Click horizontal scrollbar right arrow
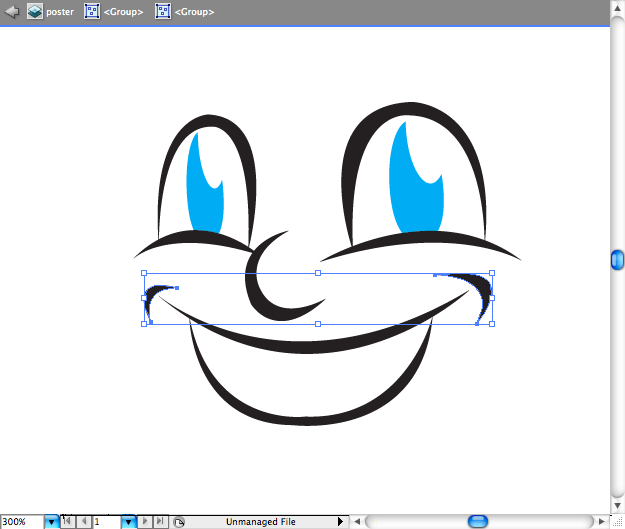 pos(601,521)
